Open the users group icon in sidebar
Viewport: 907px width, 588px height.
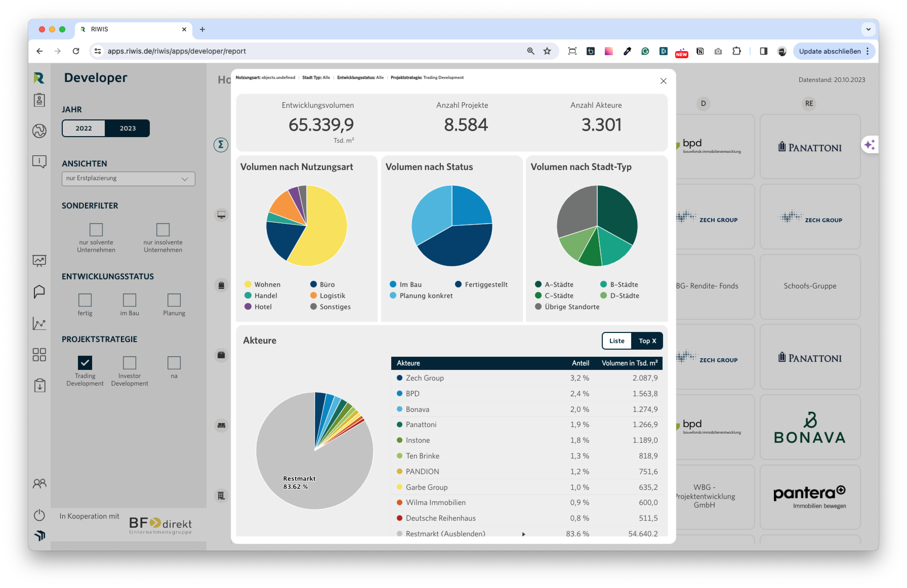pos(39,484)
